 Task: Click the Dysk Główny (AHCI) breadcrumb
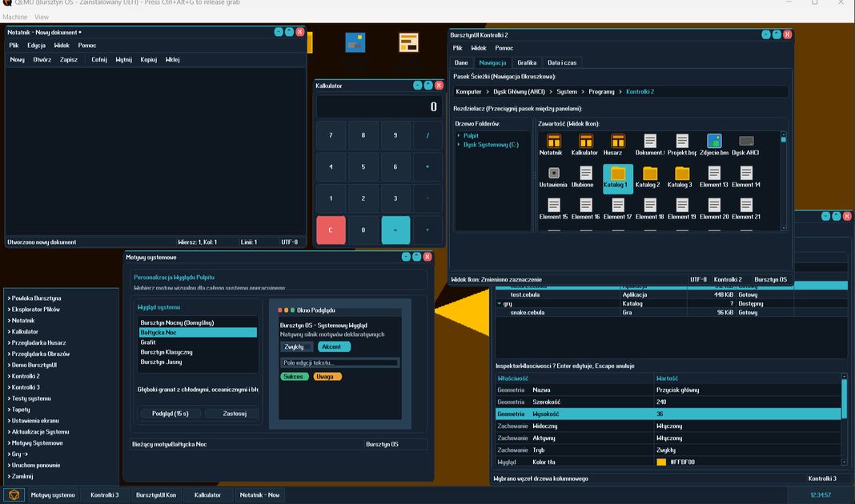pyautogui.click(x=519, y=91)
